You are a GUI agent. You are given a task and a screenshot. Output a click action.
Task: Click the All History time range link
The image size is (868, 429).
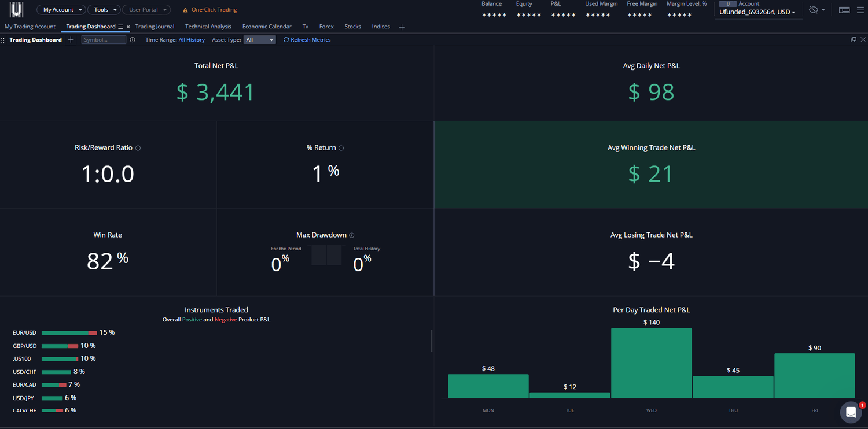(x=192, y=40)
